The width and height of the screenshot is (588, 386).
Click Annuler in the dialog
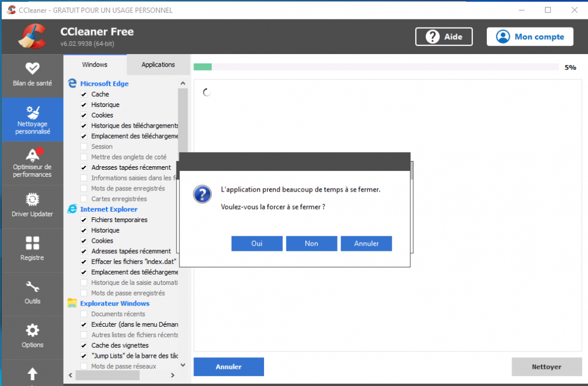coord(366,244)
